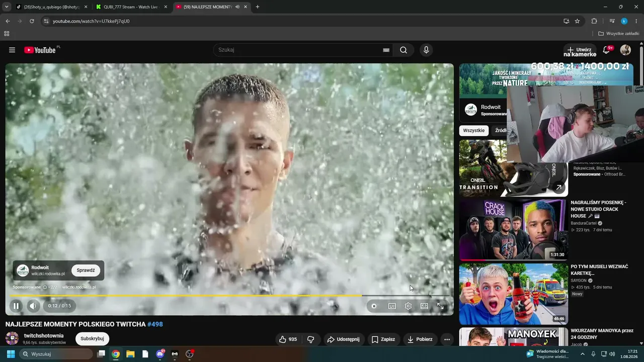
Task: Open video player settings gear
Action: click(408, 306)
